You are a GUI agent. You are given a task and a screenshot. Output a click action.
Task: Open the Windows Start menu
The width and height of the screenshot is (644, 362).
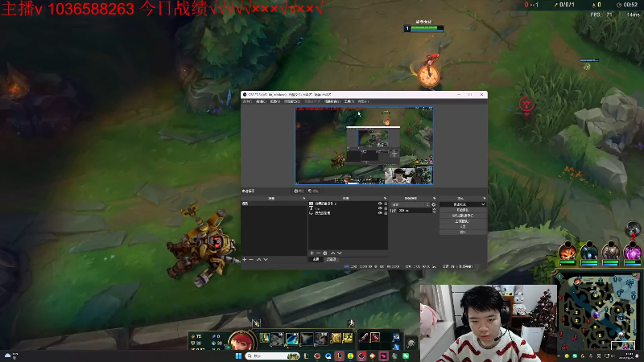[238, 356]
